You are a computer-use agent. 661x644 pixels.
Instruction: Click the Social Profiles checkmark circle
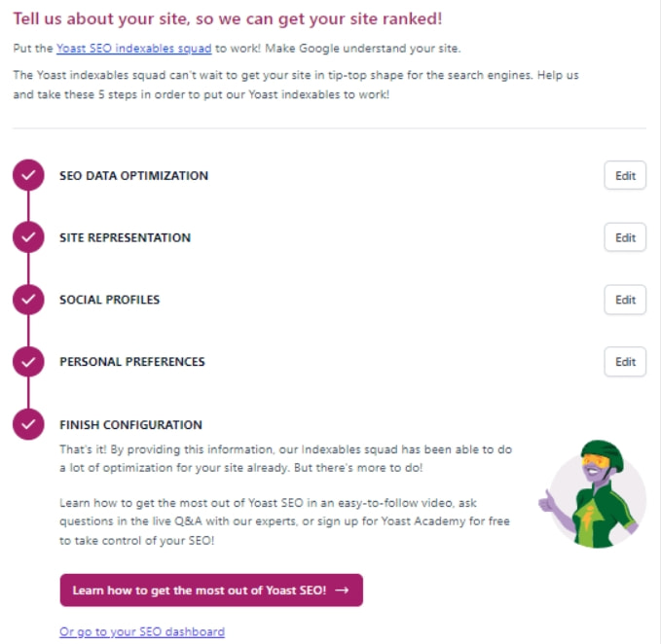(28, 300)
